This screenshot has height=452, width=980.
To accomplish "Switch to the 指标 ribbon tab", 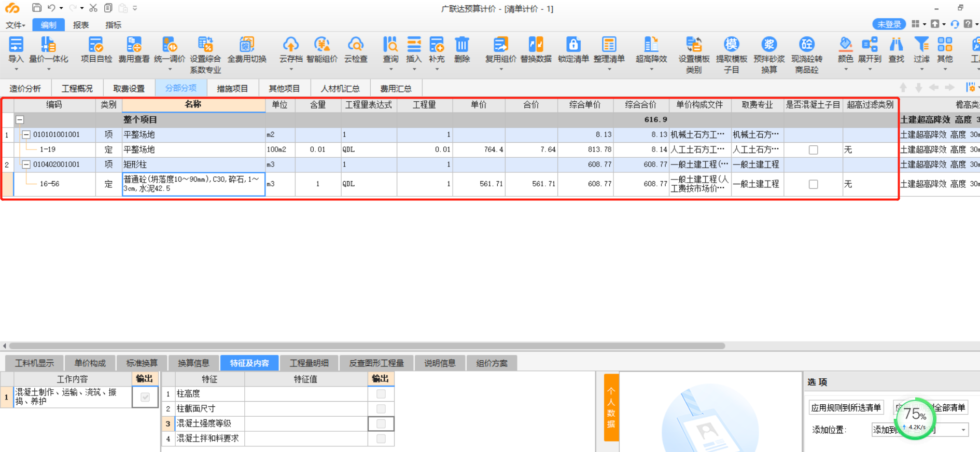I will (113, 25).
